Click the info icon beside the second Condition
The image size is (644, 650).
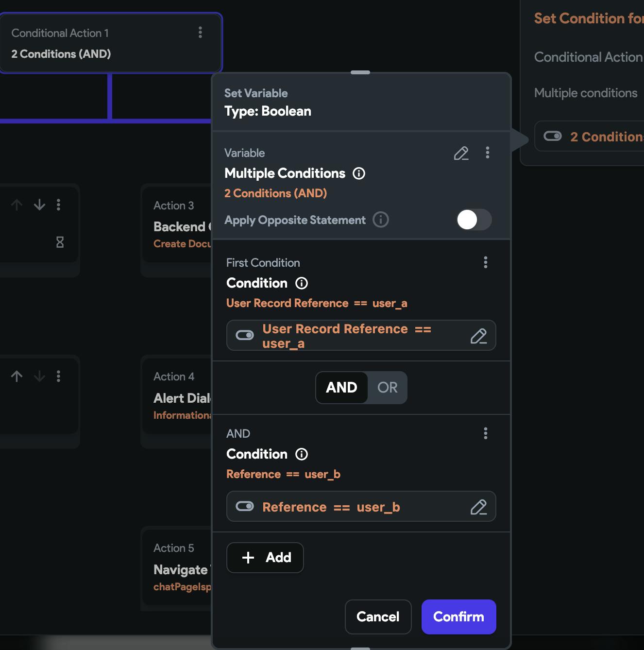click(x=302, y=454)
